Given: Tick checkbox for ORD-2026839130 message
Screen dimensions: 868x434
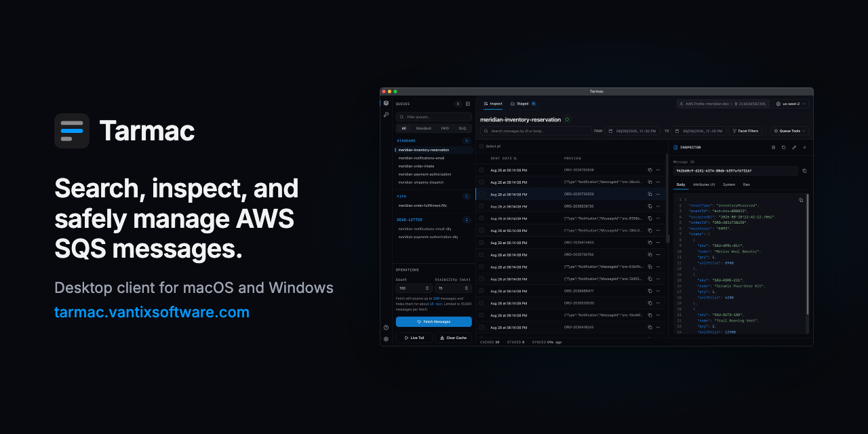Looking at the screenshot, I should (481, 206).
